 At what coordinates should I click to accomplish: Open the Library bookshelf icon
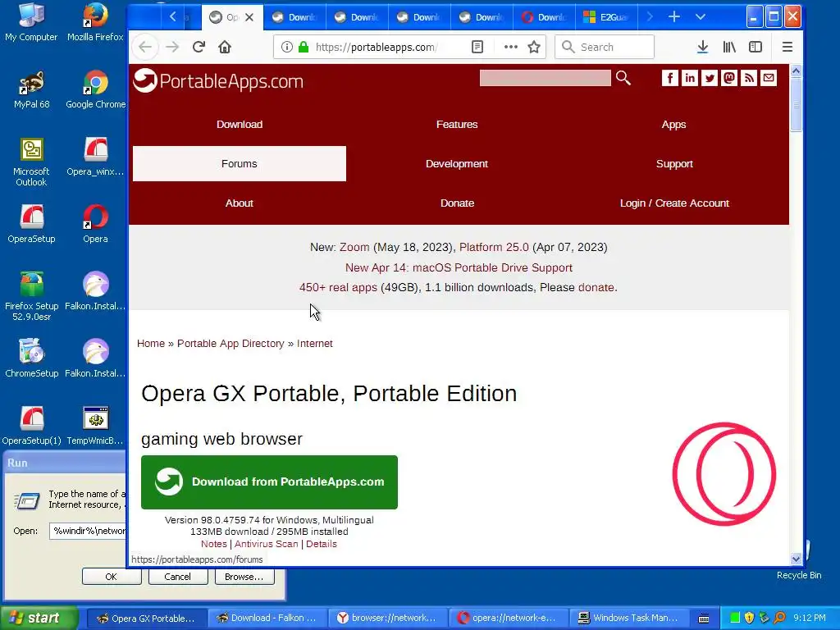[x=729, y=47]
